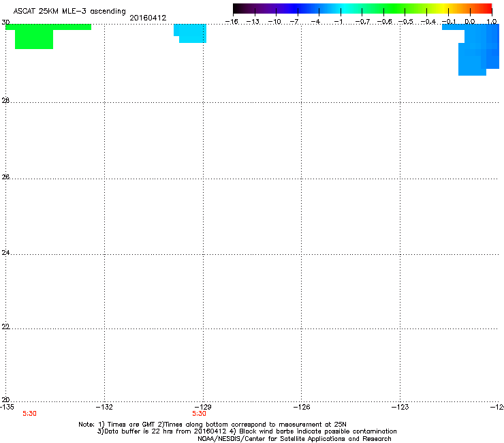Select the latitude label 24
This screenshot has width=504, height=443.
5,253
